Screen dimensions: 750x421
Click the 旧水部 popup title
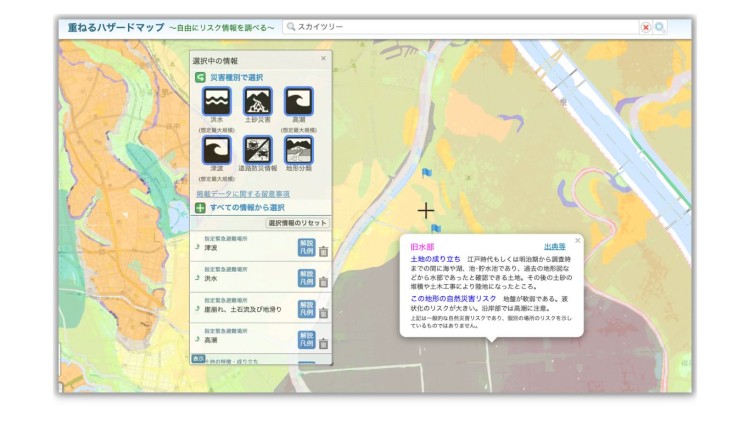click(x=422, y=247)
